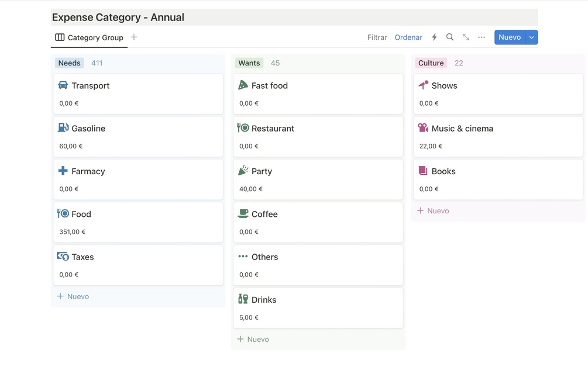Viewport: 588px width, 381px height.
Task: Open the three-dot view options menu
Action: (482, 37)
